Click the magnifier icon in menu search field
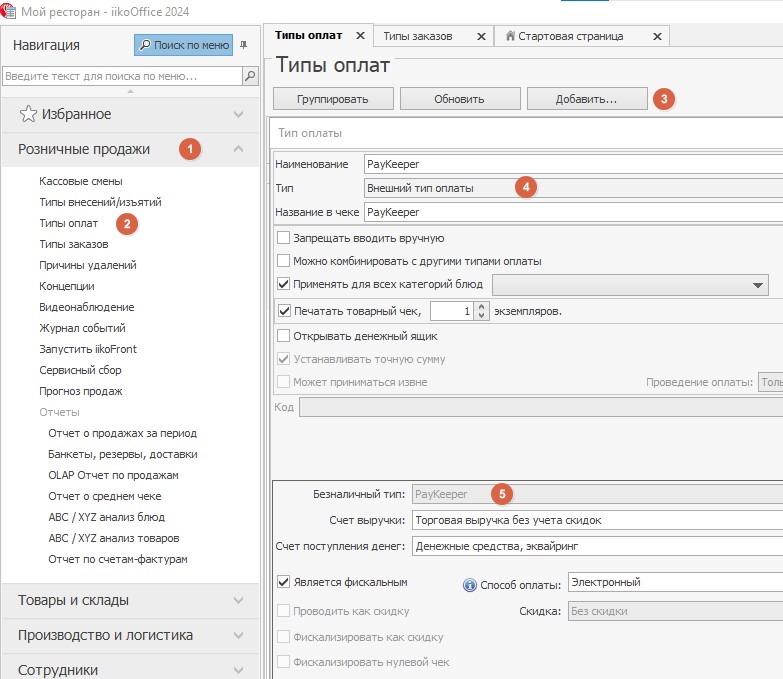The image size is (783, 679). [249, 76]
